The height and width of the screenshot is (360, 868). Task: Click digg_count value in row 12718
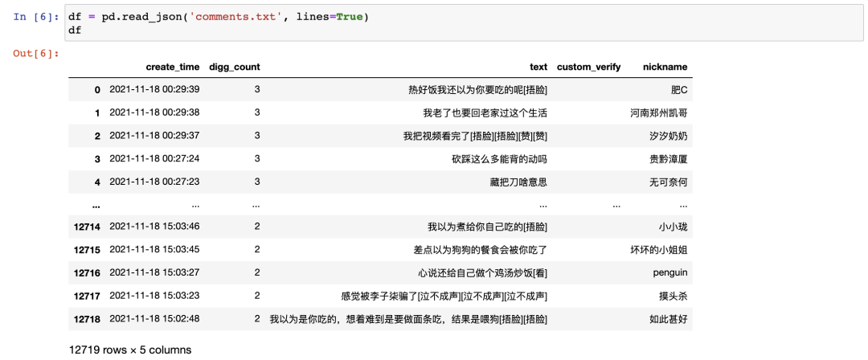[x=257, y=319]
